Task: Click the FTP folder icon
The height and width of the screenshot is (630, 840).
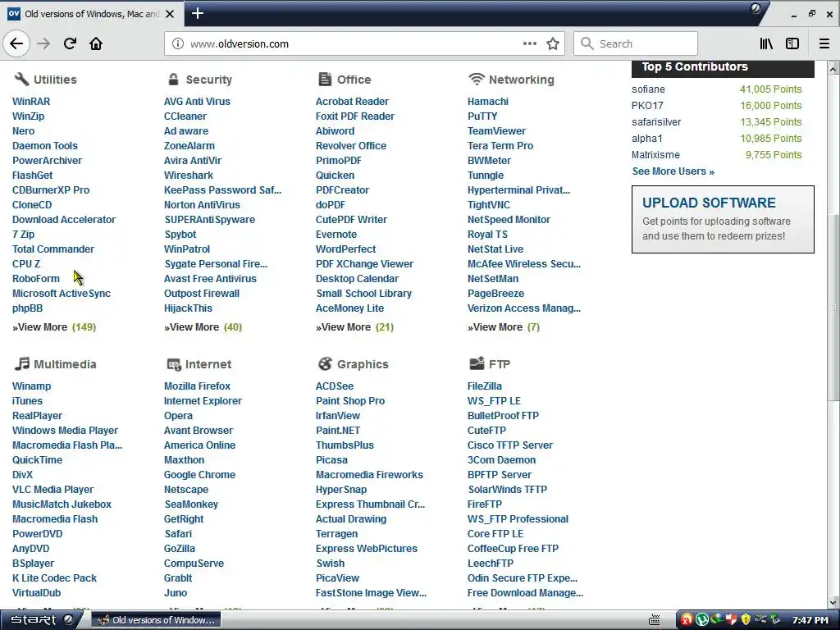Action: tap(477, 363)
